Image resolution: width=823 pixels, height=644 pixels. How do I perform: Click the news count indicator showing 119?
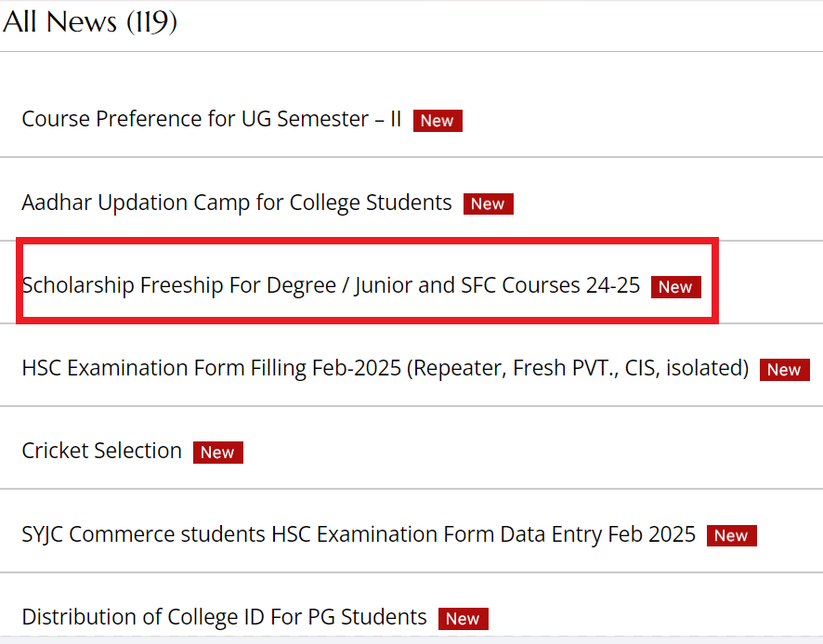(150, 21)
